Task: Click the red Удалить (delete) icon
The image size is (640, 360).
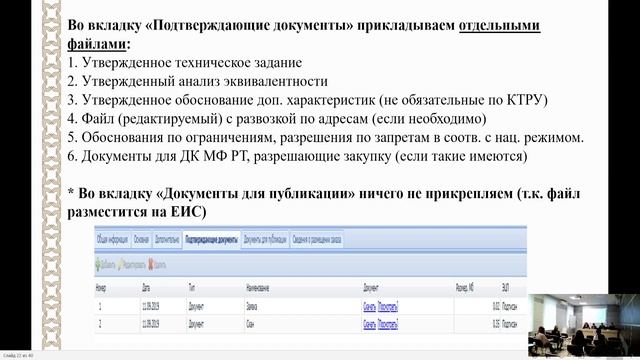Action: (151, 264)
